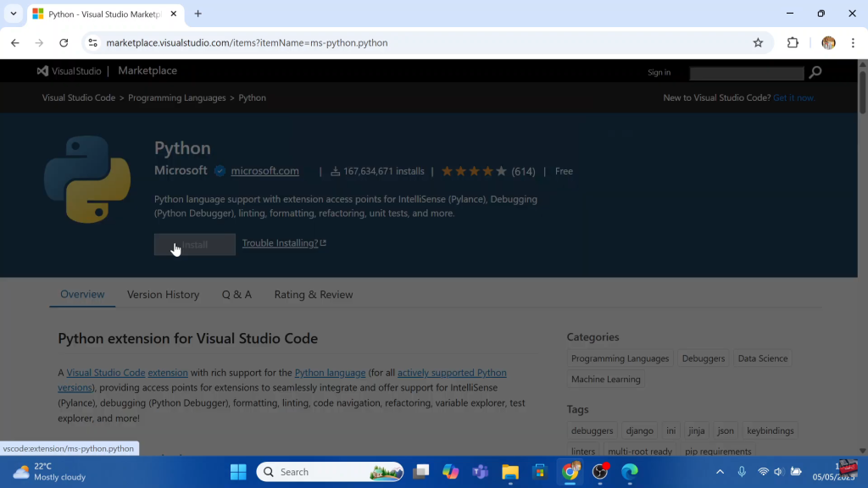Viewport: 868px width, 488px height.
Task: Click json tag
Action: pos(726,430)
